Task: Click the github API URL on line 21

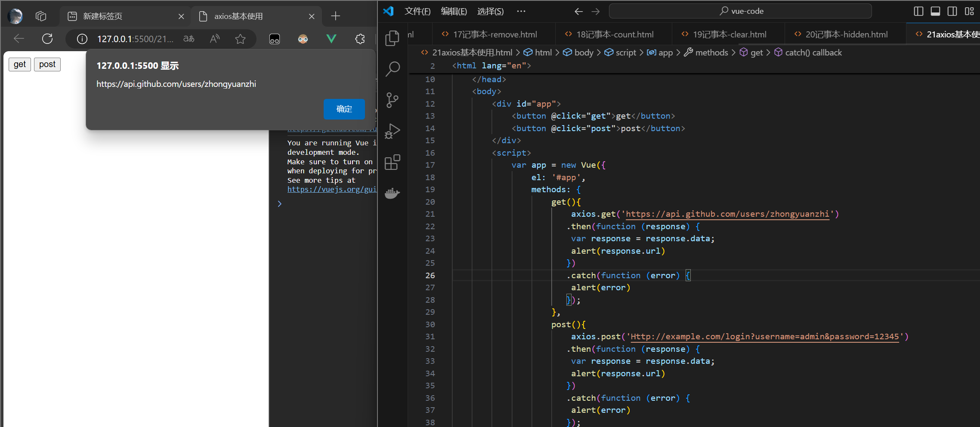Action: (727, 214)
